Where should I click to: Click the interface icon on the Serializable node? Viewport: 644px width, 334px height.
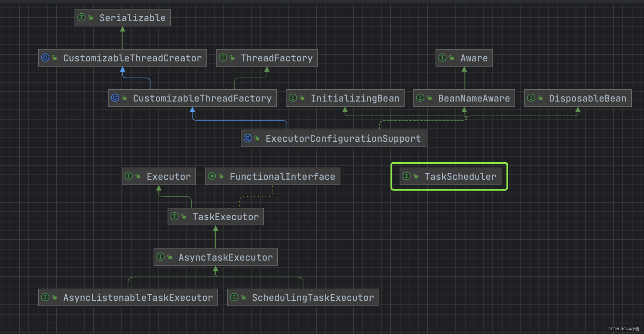(81, 18)
